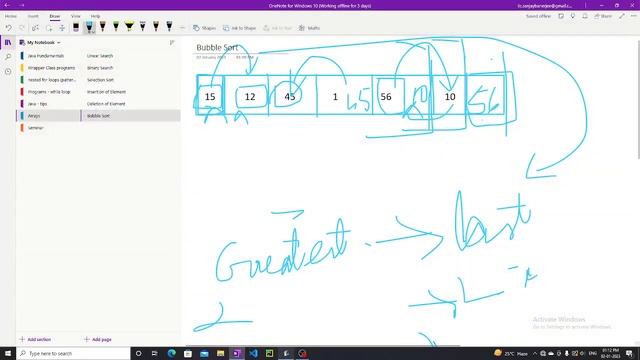The image size is (640, 360).
Task: Open the feed sticky note icon
Action: pos(561,16)
